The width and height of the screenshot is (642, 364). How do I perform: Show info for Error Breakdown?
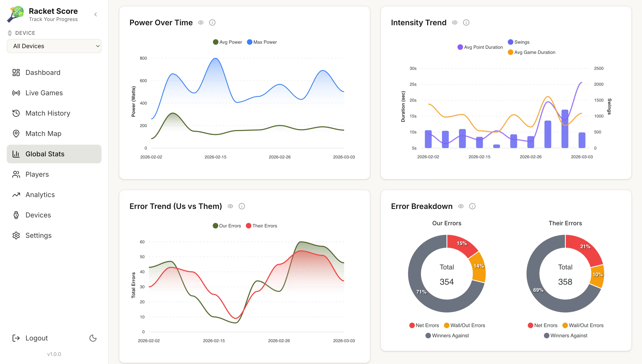pos(472,206)
